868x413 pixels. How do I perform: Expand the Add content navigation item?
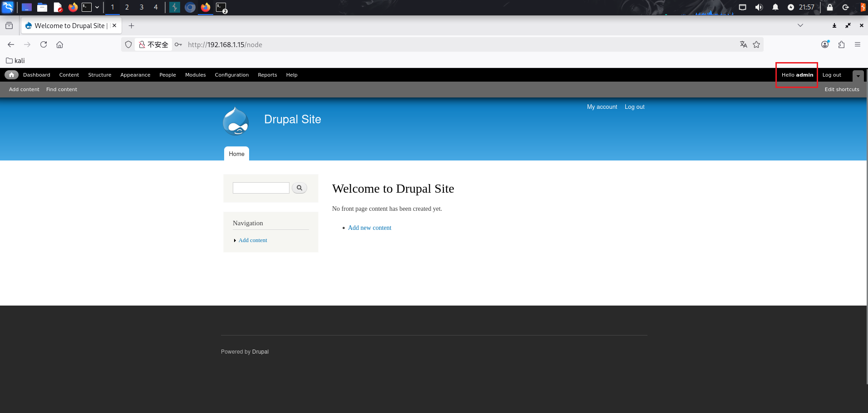click(253, 240)
